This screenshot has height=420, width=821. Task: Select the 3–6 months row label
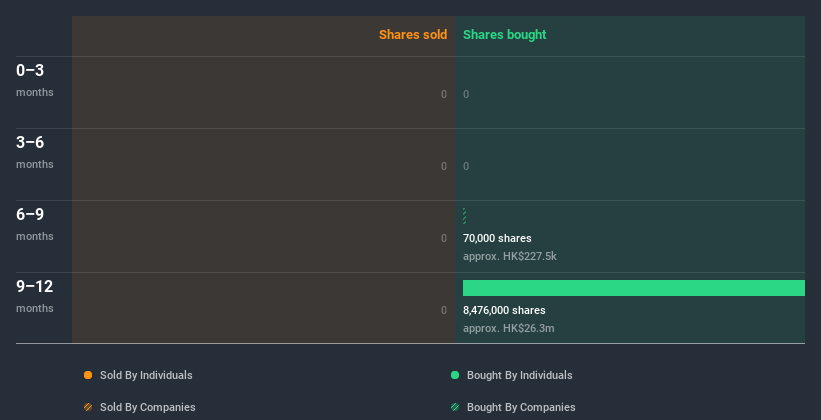(33, 143)
